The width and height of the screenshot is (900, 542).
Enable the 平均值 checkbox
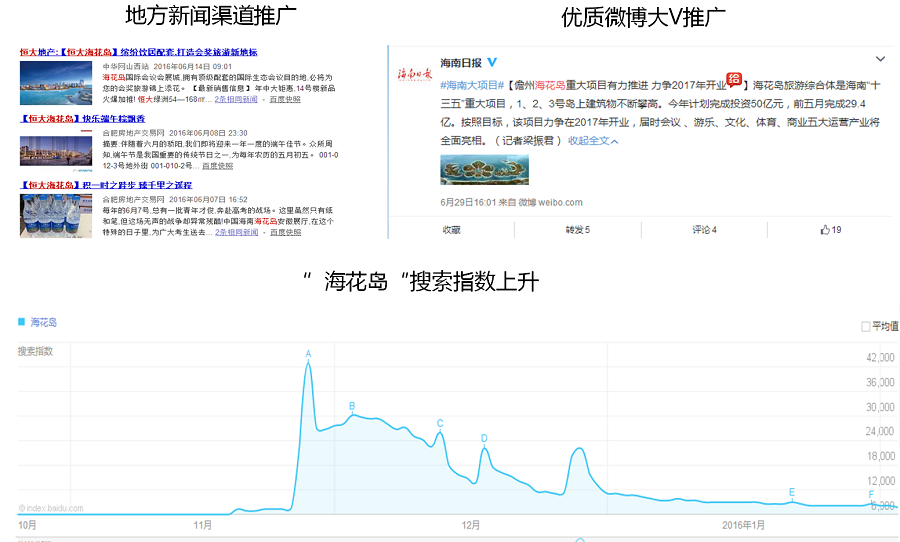pyautogui.click(x=866, y=327)
